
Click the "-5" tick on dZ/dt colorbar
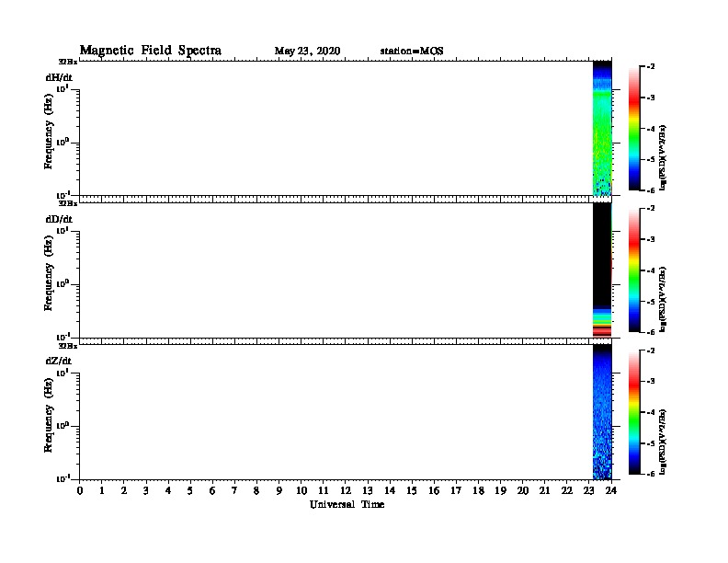(x=651, y=443)
